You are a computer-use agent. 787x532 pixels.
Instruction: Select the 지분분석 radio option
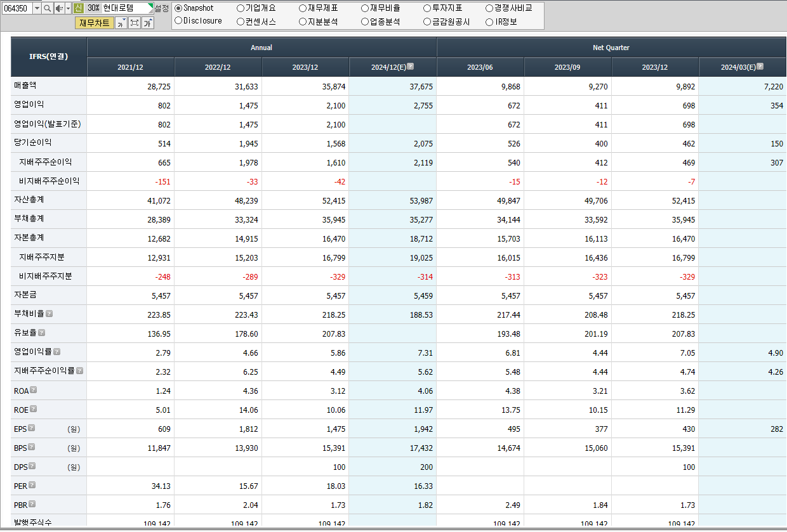(303, 21)
